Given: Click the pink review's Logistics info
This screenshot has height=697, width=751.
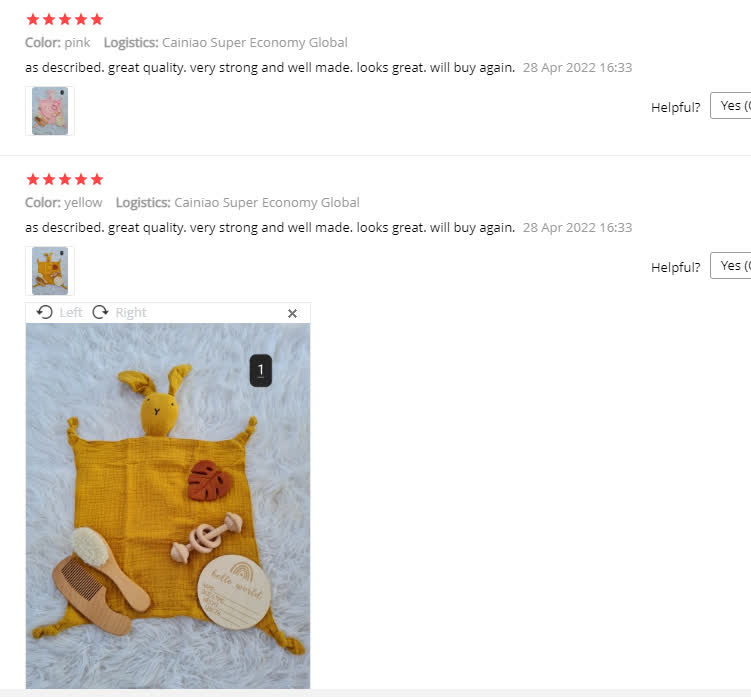Looking at the screenshot, I should click(x=226, y=43).
